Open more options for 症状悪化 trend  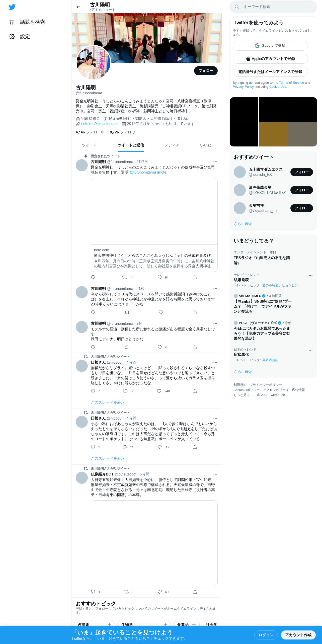[310, 350]
